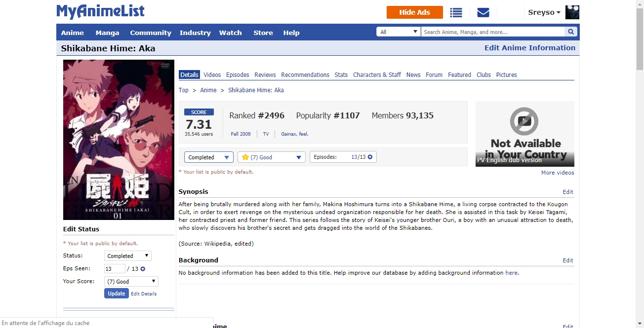Switch to the Featured tab

click(460, 75)
